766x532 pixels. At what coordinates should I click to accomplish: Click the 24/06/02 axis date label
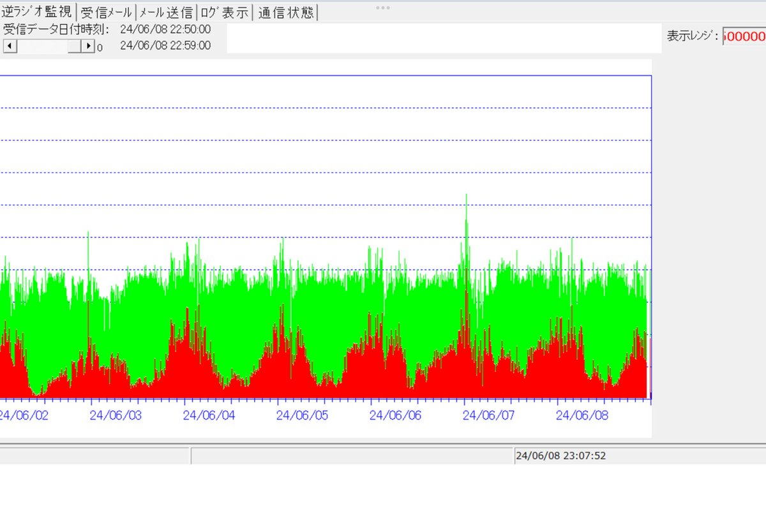(24, 415)
